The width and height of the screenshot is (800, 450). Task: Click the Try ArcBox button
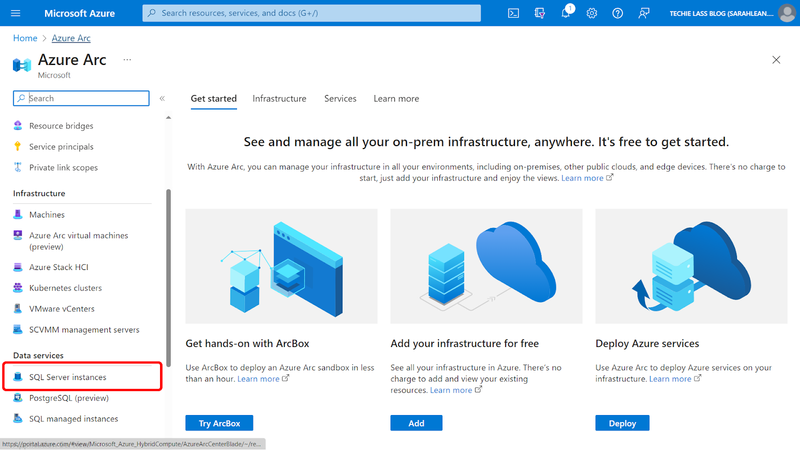pos(219,423)
